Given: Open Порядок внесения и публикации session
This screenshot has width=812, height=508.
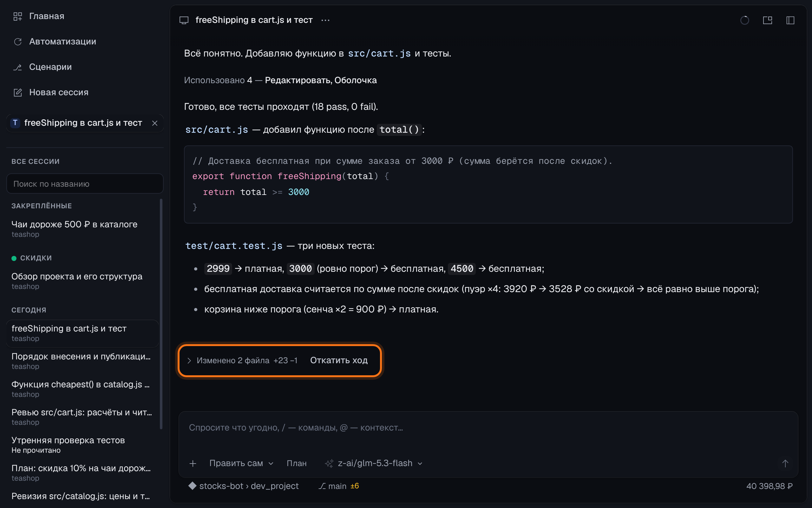Looking at the screenshot, I should coord(82,361).
